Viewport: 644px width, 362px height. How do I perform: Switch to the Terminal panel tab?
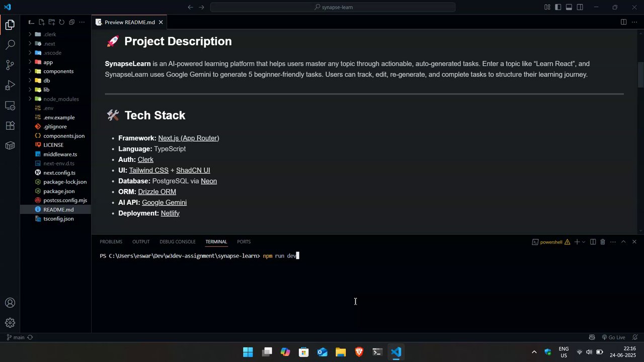[216, 242]
